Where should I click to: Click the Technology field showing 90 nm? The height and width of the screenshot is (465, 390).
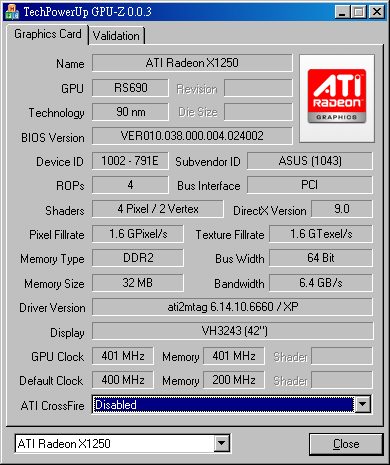click(130, 112)
